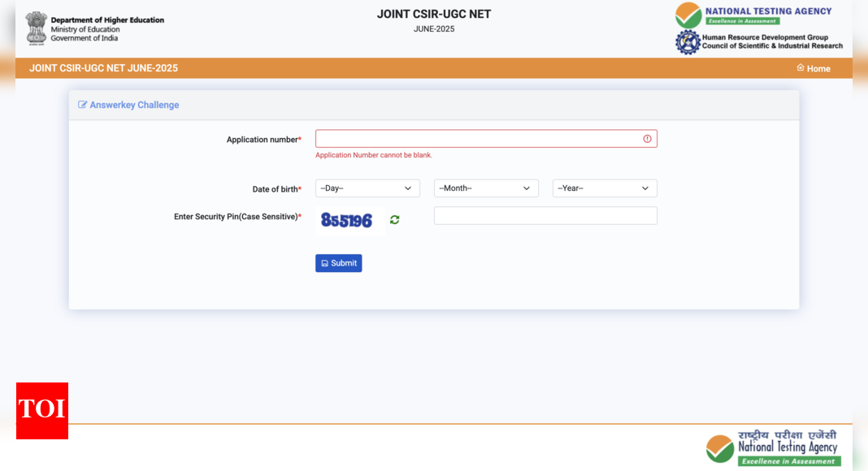
Task: Click the CSIR gear logo
Action: (688, 42)
